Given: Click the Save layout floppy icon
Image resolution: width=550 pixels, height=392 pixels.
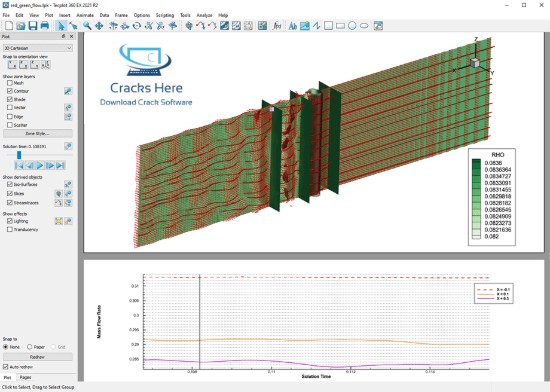Looking at the screenshot, I should (x=33, y=26).
